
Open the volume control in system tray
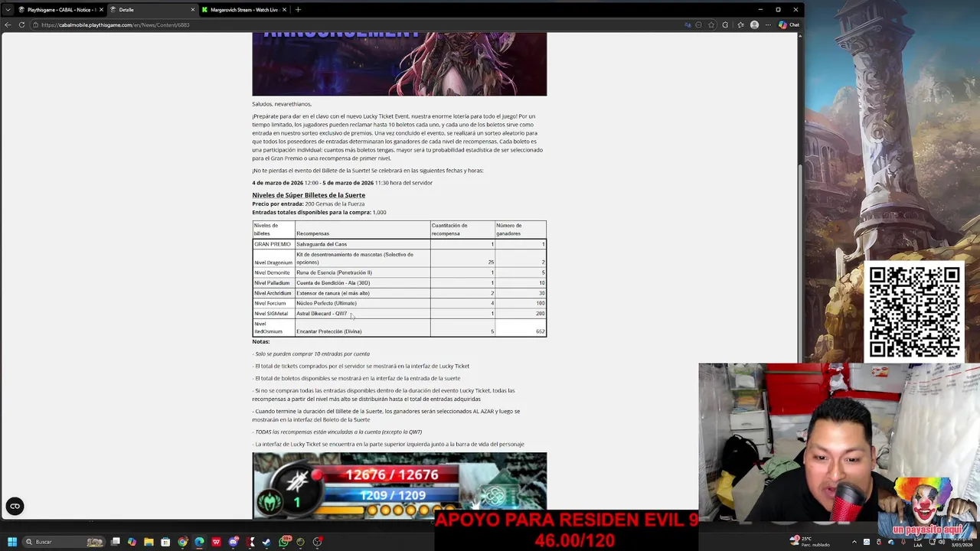tap(942, 543)
